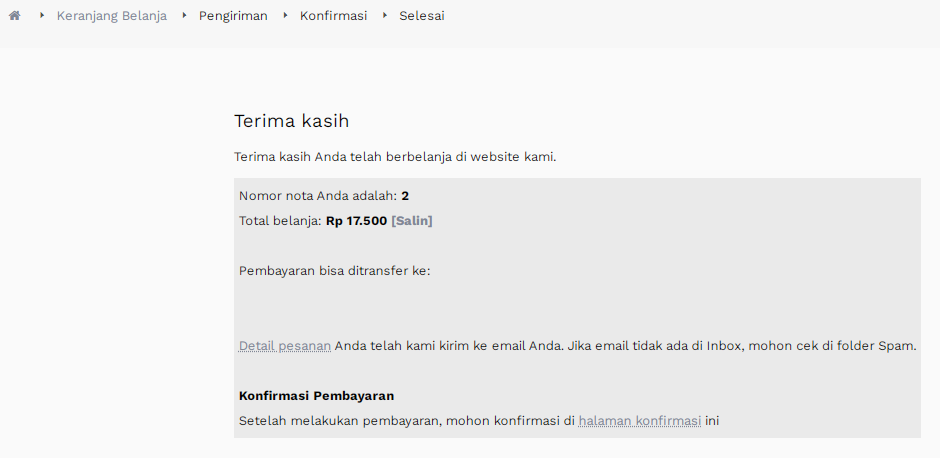Click the breadcrumb arrow before Pengiriman
Image resolution: width=940 pixels, height=458 pixels.
[185, 15]
